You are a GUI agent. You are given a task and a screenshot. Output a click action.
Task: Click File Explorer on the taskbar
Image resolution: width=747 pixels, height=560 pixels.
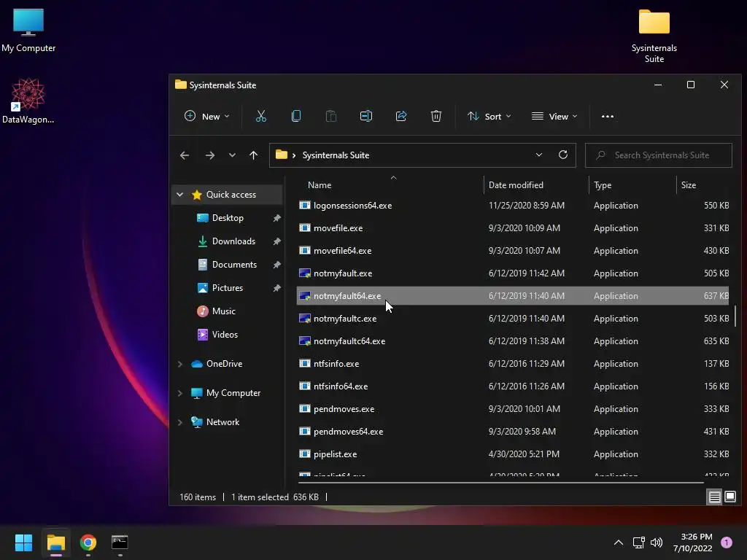(55, 542)
